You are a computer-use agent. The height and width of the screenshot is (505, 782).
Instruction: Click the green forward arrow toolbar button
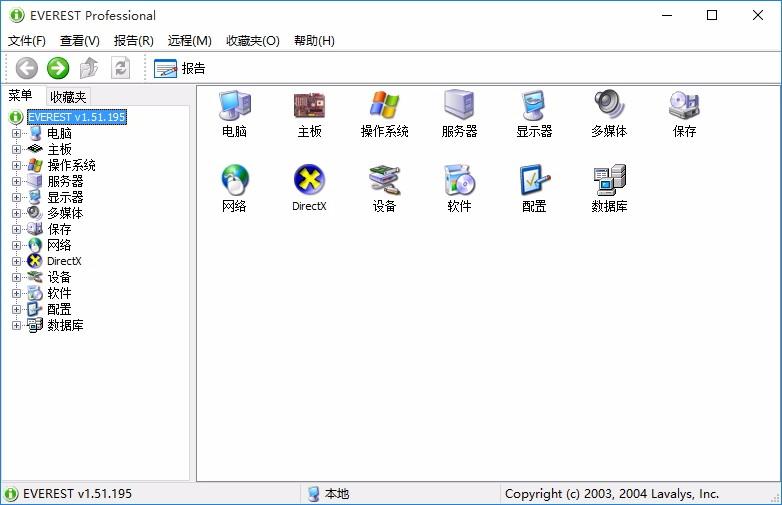click(58, 68)
